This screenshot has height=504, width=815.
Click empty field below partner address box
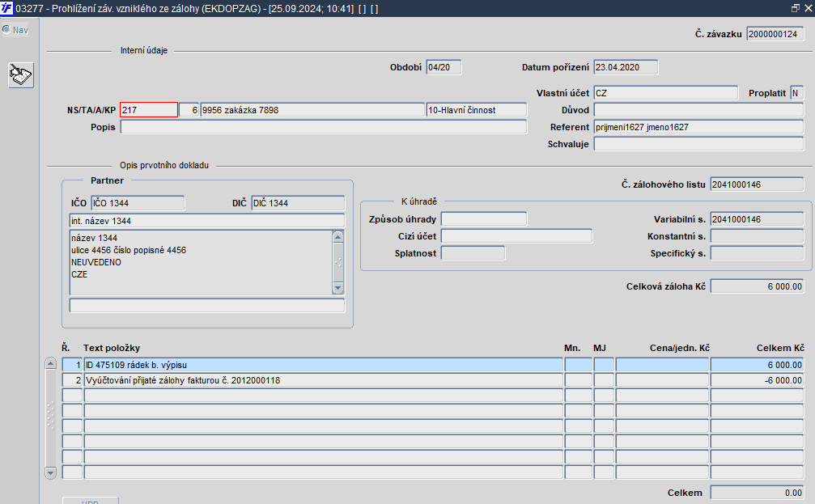(207, 306)
